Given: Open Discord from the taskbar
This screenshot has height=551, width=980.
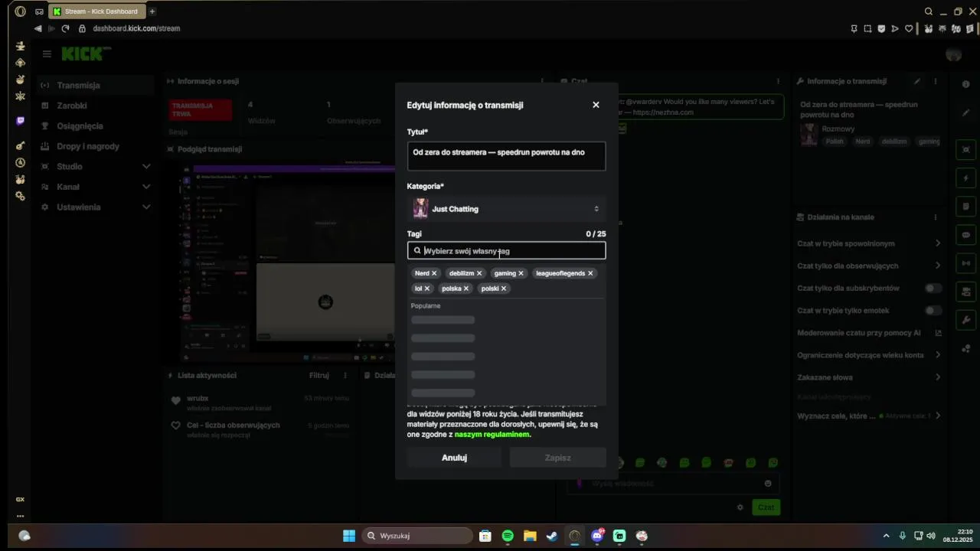Looking at the screenshot, I should 597,536.
